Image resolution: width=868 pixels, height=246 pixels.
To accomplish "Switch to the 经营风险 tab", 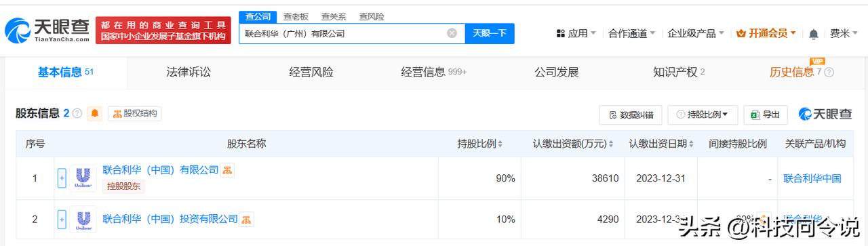I will pos(311,72).
